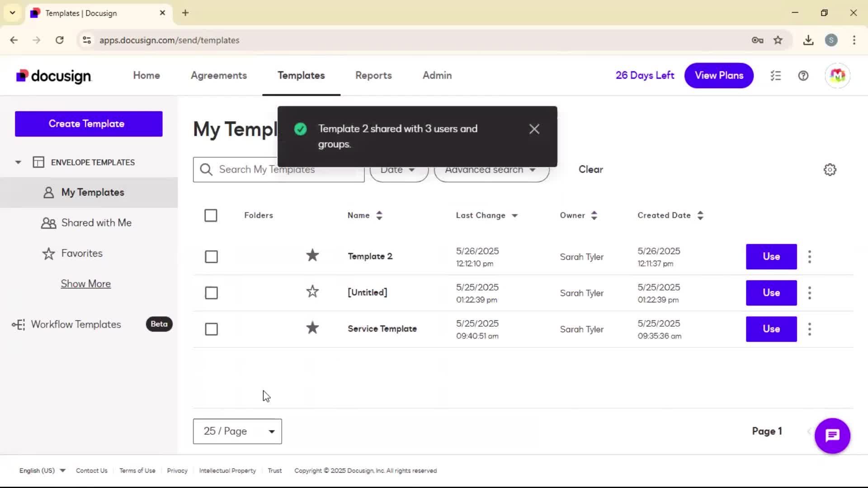Use the Template 2 template
Screen dimensions: 868x488
[771, 257]
